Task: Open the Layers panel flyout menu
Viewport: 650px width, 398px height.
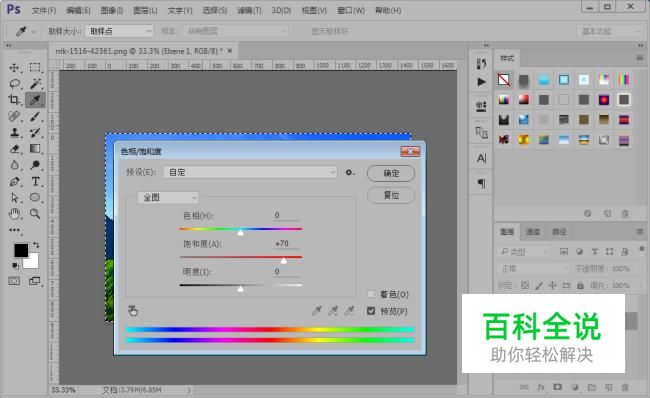Action: pos(640,231)
